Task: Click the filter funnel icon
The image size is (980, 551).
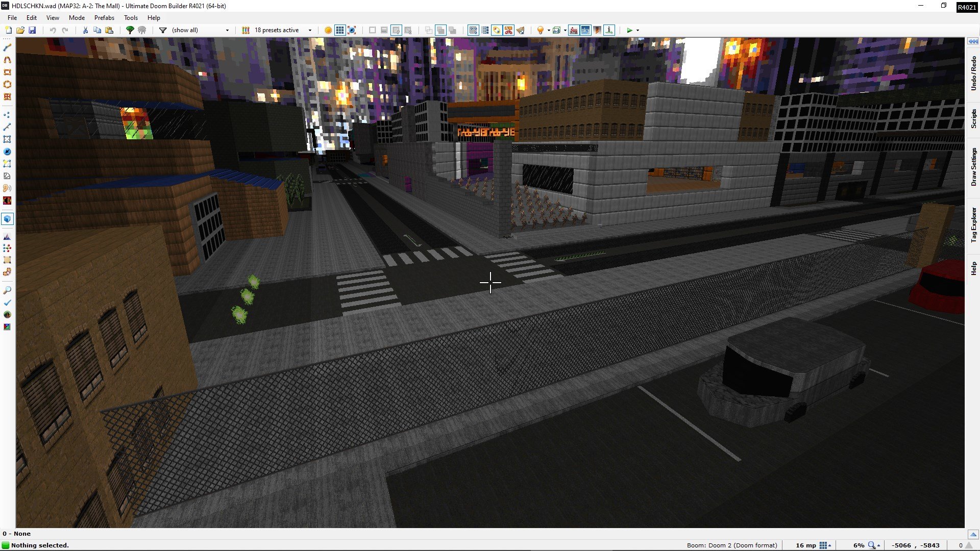Action: click(x=163, y=30)
